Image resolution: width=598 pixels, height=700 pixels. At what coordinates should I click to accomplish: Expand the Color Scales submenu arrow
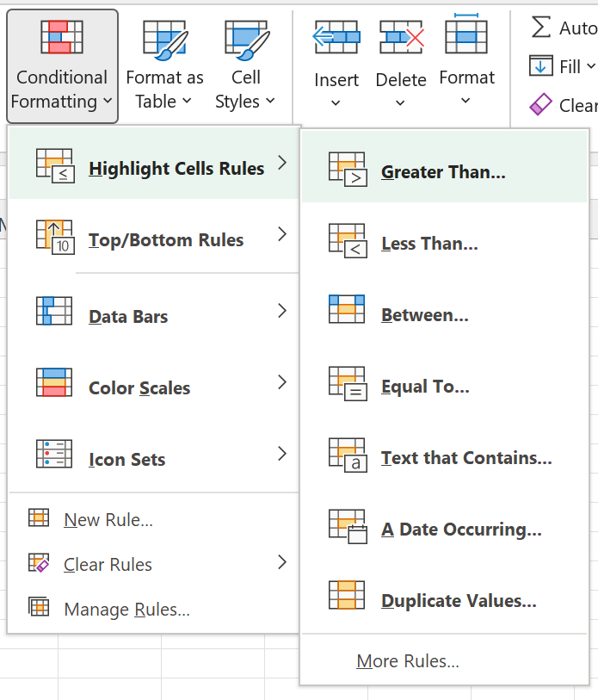point(282,383)
